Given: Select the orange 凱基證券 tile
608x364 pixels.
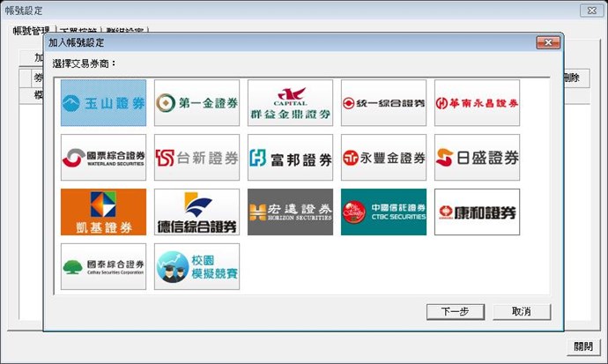Looking at the screenshot, I should (x=103, y=212).
